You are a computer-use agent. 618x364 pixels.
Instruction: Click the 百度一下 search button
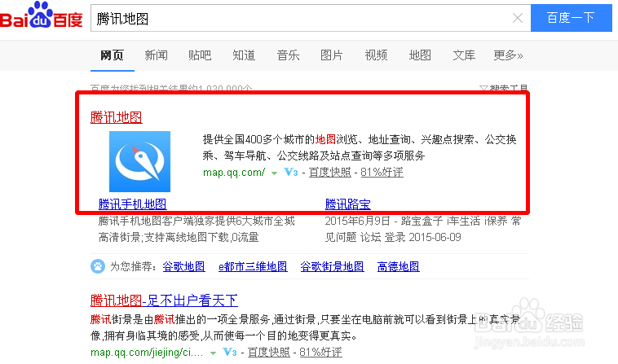click(x=571, y=18)
